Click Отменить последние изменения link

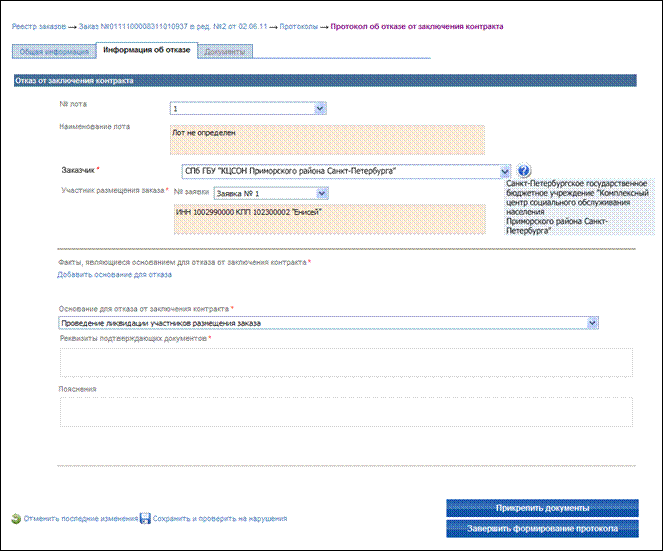coord(81,519)
